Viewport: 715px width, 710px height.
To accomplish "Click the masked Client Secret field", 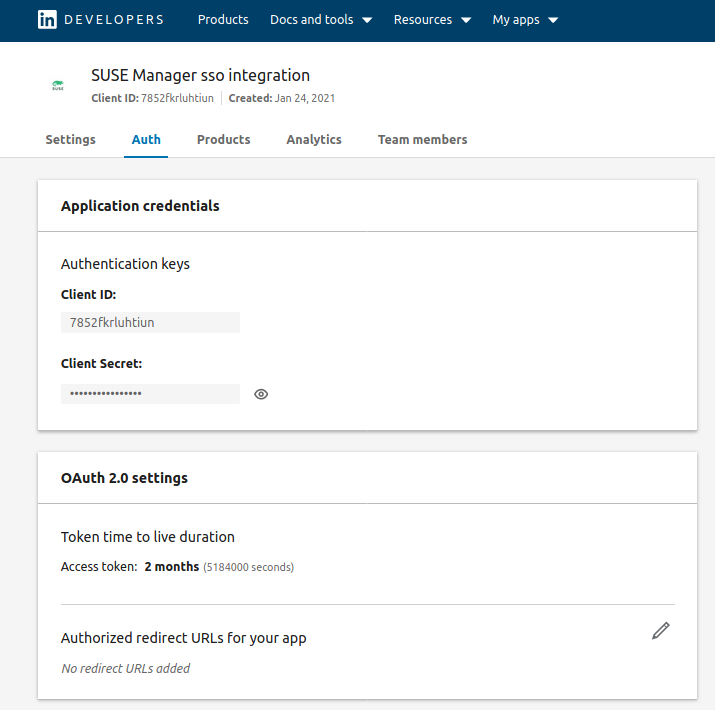I will (x=150, y=394).
